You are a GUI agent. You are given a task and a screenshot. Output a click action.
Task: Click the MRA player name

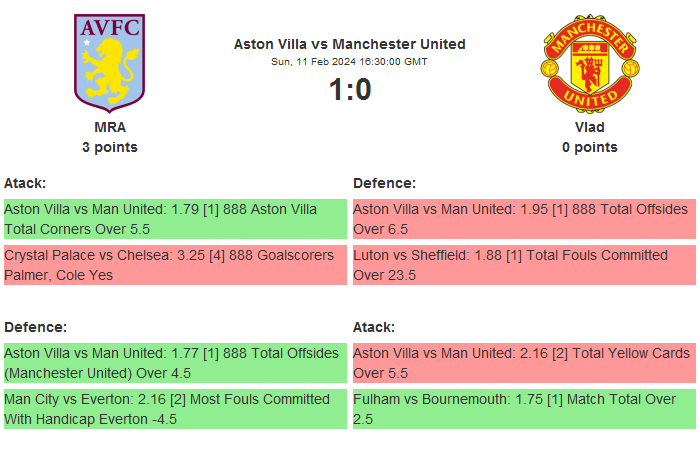110,127
